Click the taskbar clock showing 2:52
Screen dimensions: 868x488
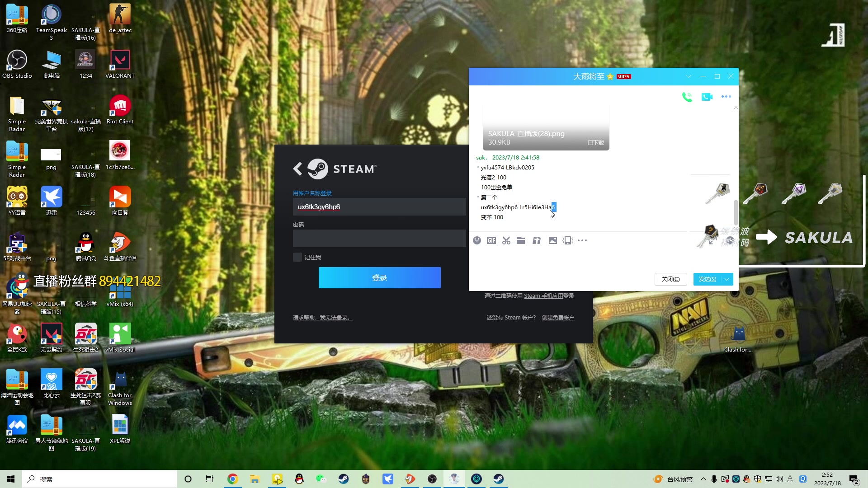pyautogui.click(x=827, y=479)
